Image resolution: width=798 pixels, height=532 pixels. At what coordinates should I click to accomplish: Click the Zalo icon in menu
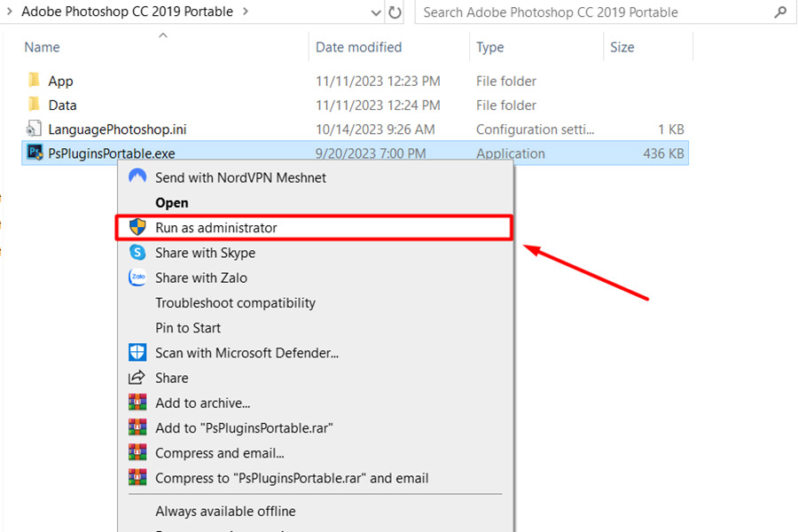tap(137, 278)
